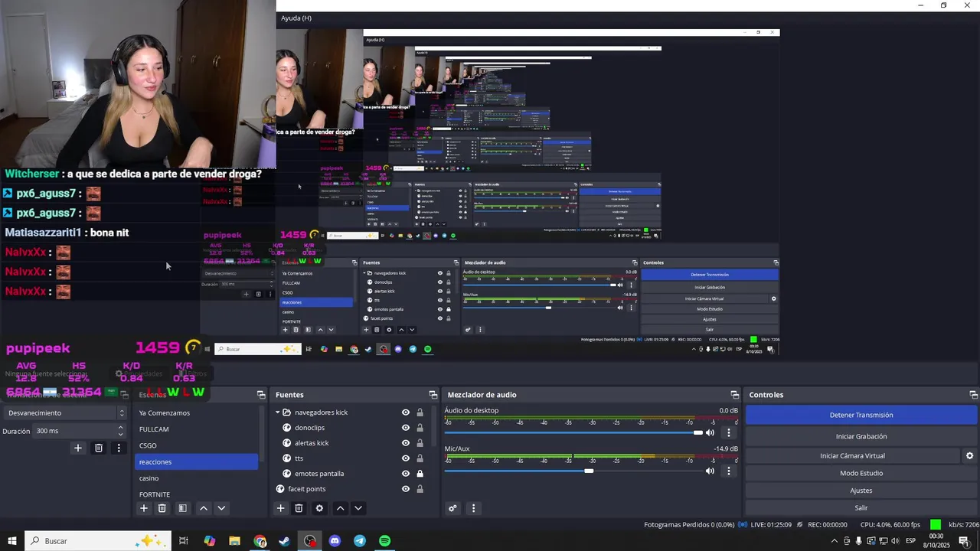Move the selected scene up
Screen dimensions: 980x551
tap(203, 508)
